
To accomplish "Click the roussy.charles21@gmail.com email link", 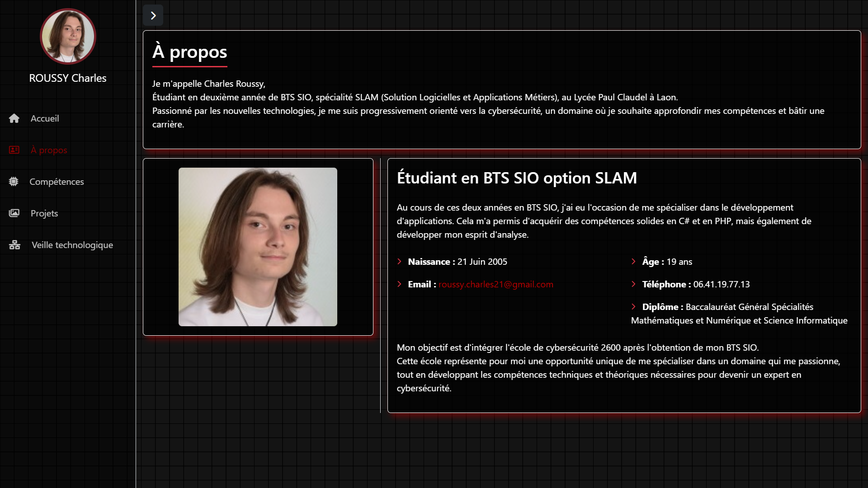I will point(495,284).
